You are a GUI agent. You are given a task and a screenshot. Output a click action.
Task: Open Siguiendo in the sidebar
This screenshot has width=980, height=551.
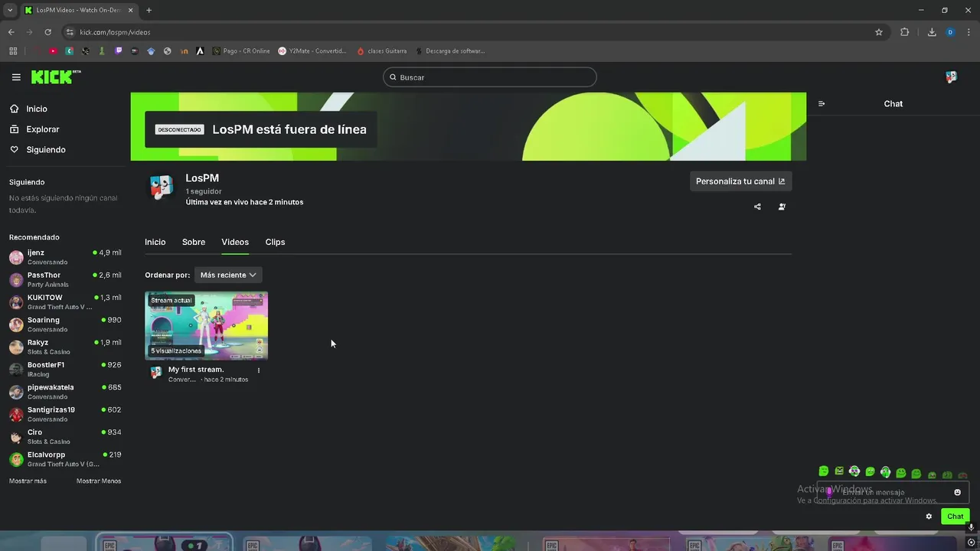(46, 150)
